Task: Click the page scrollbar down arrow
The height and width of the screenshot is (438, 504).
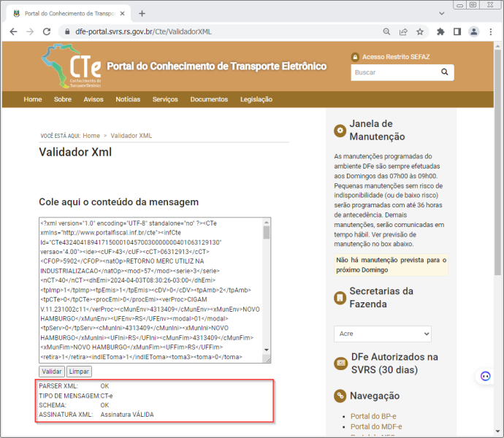Action: [x=497, y=431]
